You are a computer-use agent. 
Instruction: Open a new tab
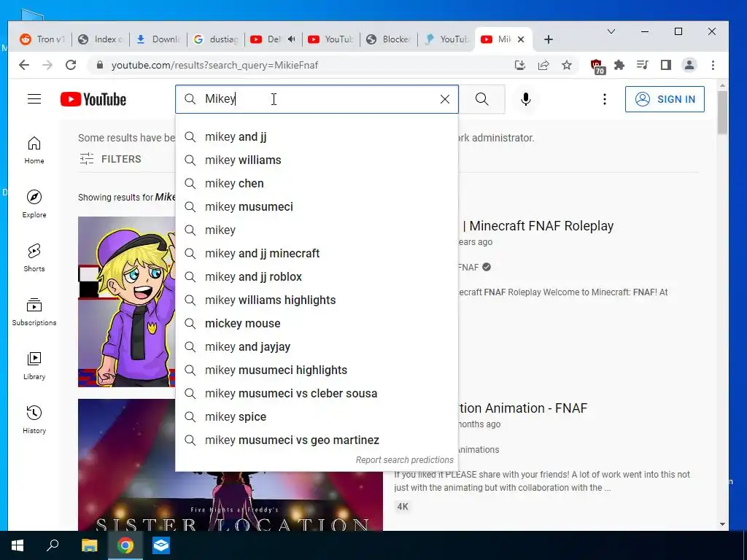tap(549, 39)
